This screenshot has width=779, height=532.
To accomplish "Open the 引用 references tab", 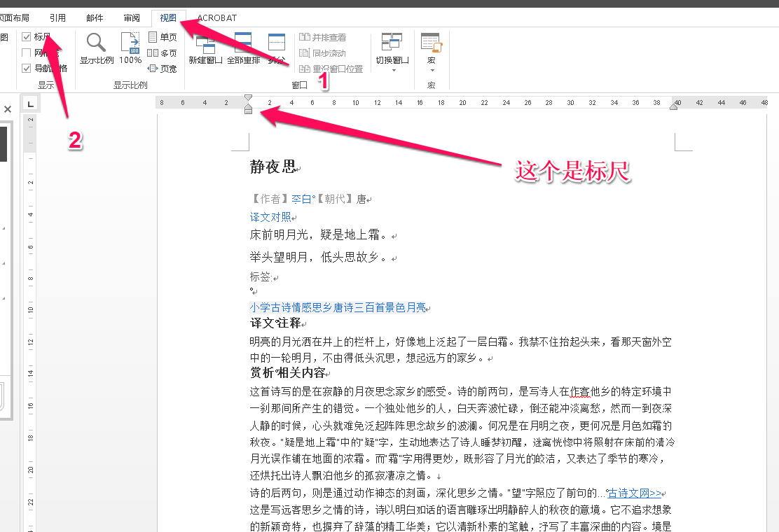I will (57, 18).
